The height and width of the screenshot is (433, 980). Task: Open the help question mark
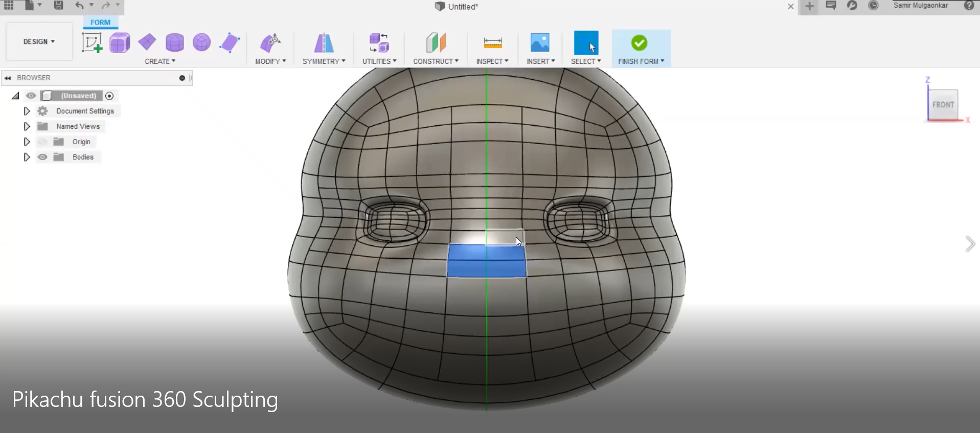969,6
